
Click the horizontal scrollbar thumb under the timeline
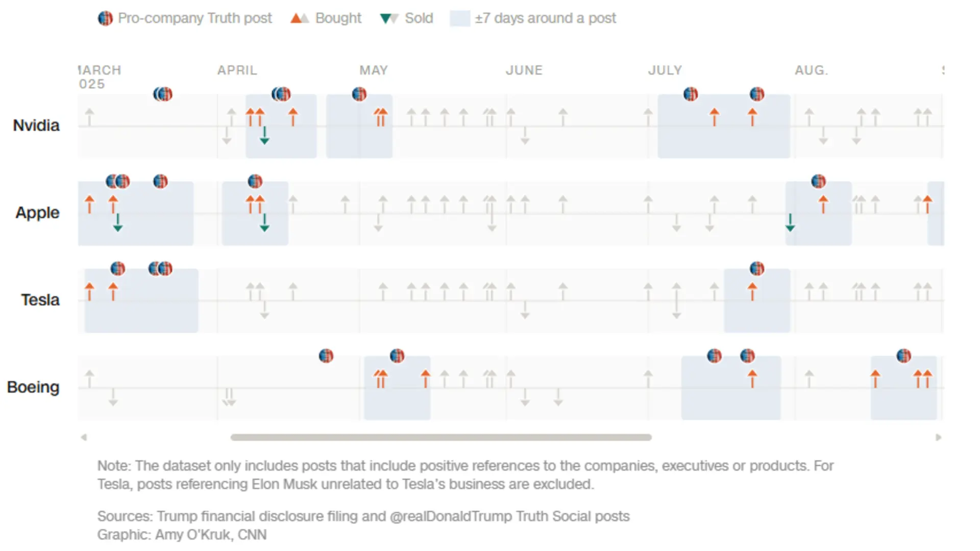point(441,437)
